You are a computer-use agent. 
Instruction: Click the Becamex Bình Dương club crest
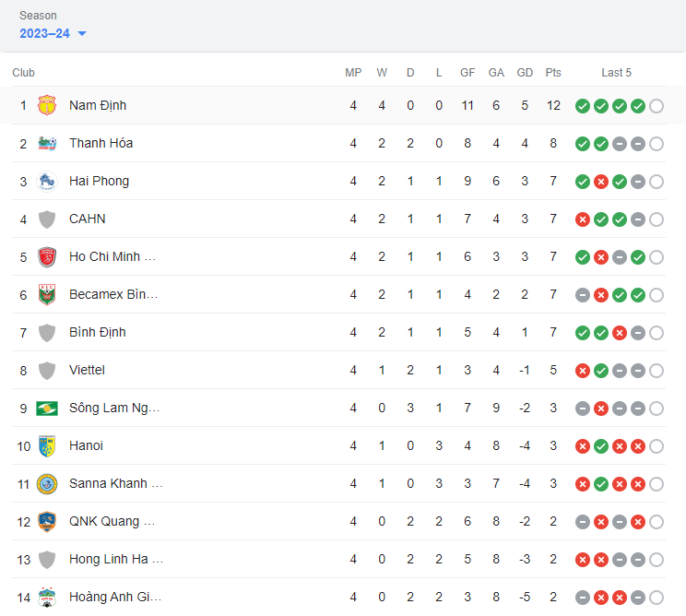tap(47, 295)
